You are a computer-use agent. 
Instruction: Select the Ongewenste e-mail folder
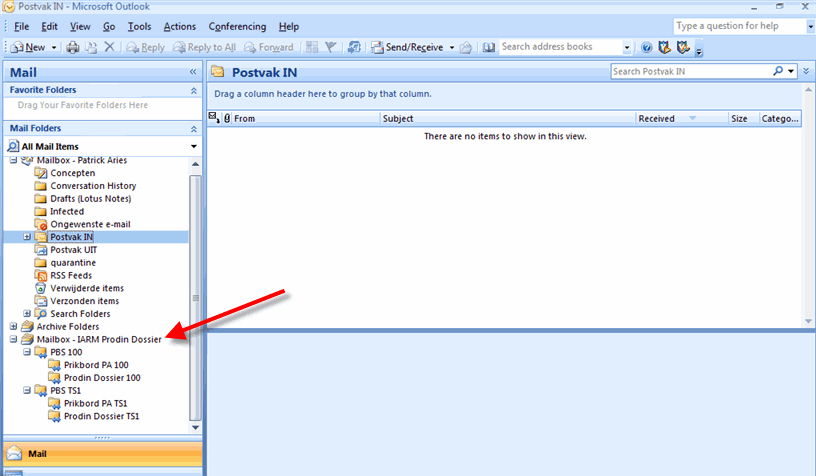coord(90,224)
